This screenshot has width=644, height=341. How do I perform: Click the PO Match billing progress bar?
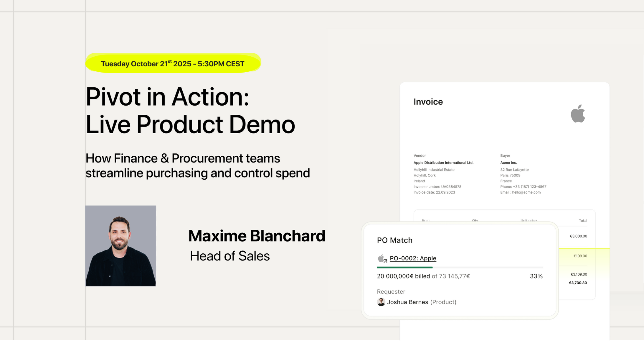pos(460,267)
